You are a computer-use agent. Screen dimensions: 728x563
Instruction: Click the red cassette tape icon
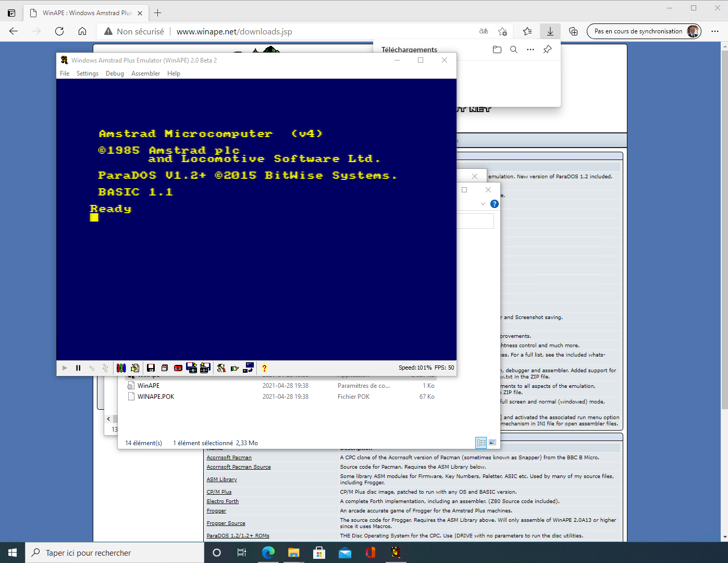178,368
